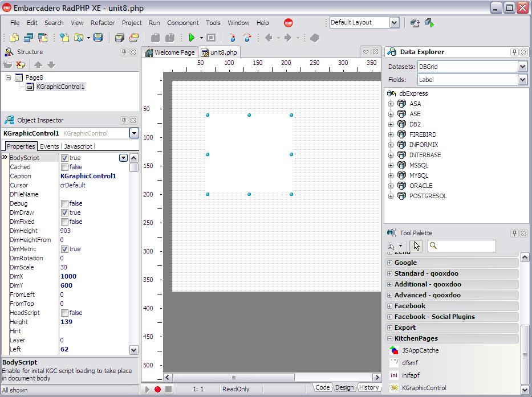Image resolution: width=532 pixels, height=397 pixels.
Task: Select the inifapf palette component
Action: click(411, 375)
